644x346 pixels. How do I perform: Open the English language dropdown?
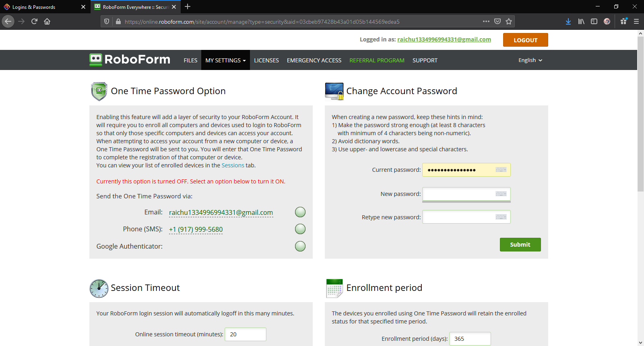530,60
